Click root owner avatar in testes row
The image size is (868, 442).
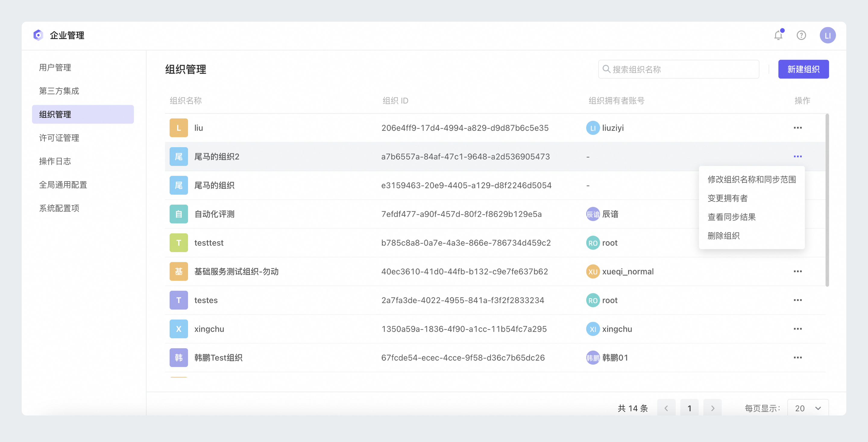[593, 300]
